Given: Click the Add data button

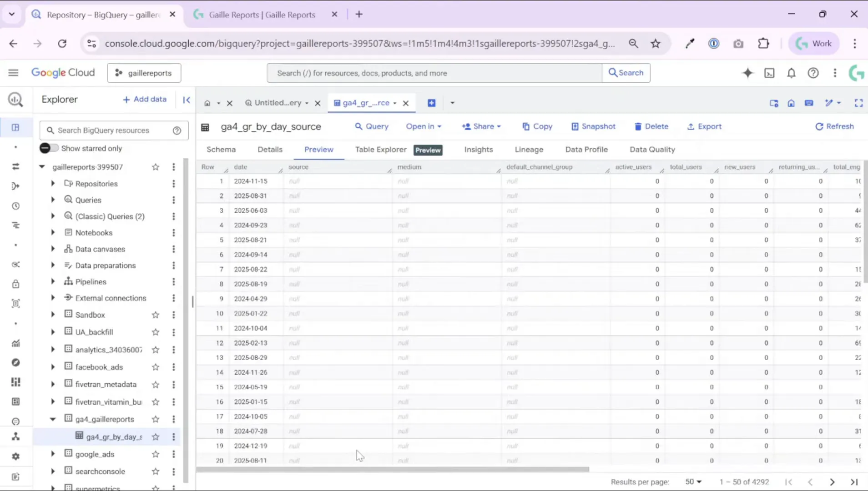Looking at the screenshot, I should click(144, 99).
